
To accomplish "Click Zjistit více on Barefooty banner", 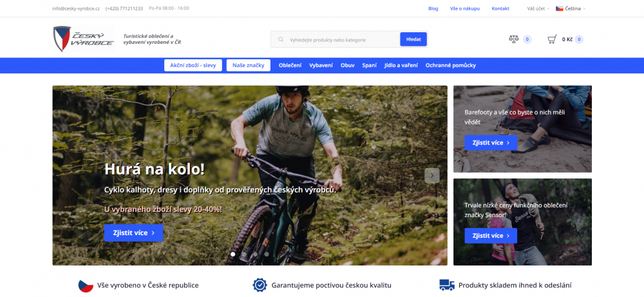I will pos(491,142).
